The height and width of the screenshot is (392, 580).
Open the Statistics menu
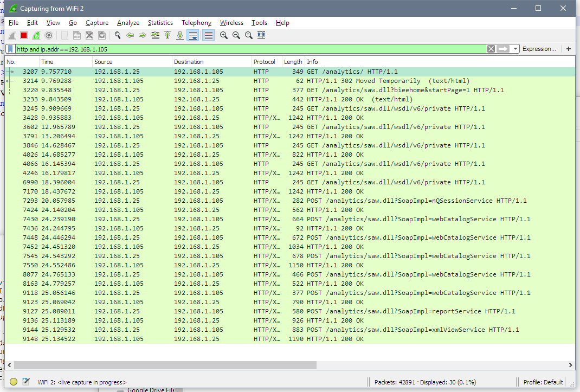coord(160,23)
